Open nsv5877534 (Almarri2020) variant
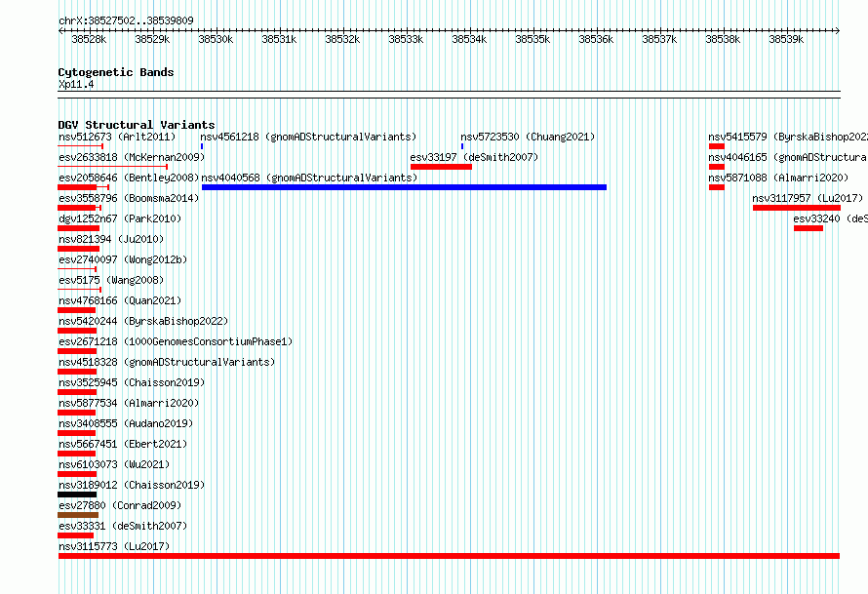 click(x=129, y=403)
